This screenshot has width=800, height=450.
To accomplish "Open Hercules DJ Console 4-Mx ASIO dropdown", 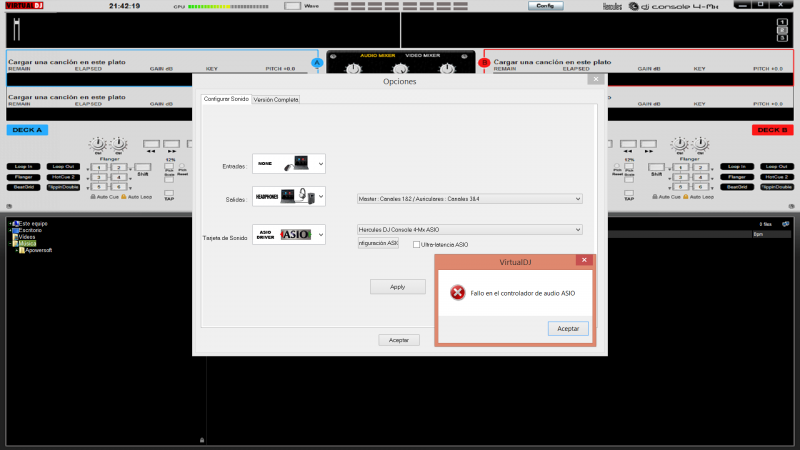I will click(x=469, y=230).
